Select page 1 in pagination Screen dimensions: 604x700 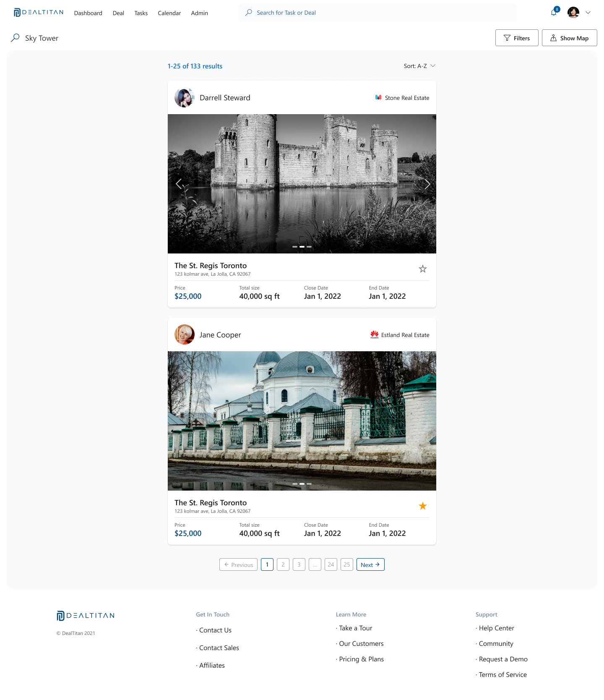click(267, 564)
